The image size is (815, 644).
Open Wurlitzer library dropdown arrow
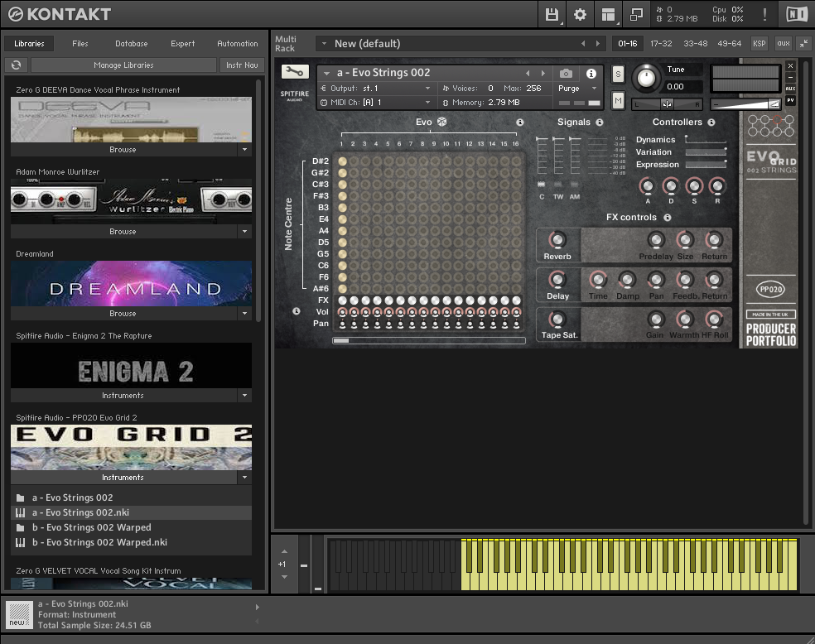244,232
